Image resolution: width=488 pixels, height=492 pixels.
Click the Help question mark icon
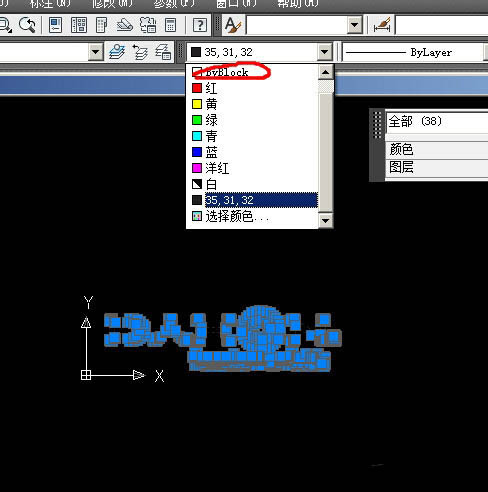tap(200, 25)
